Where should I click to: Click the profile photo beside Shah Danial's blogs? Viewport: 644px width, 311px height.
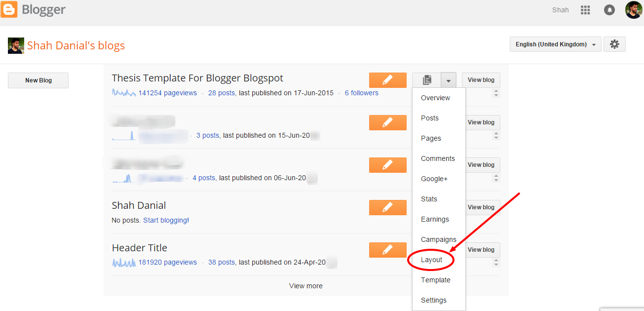click(16, 45)
